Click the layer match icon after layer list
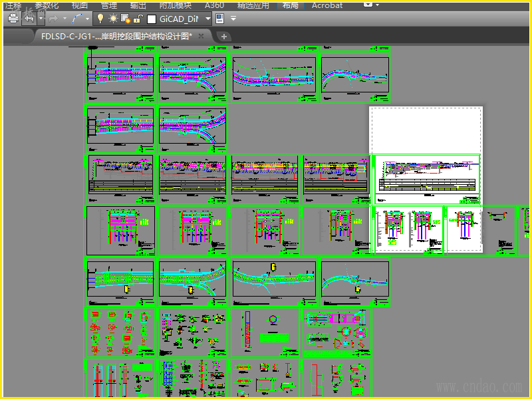This screenshot has width=532, height=399. pos(220,19)
